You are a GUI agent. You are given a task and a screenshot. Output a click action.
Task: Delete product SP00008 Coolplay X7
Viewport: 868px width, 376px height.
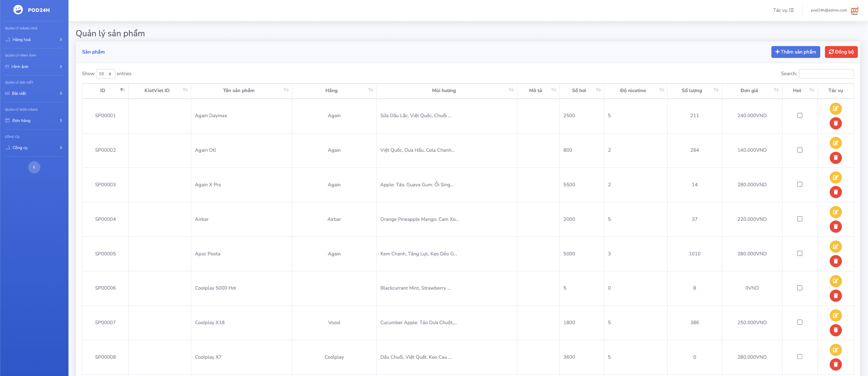pyautogui.click(x=835, y=364)
